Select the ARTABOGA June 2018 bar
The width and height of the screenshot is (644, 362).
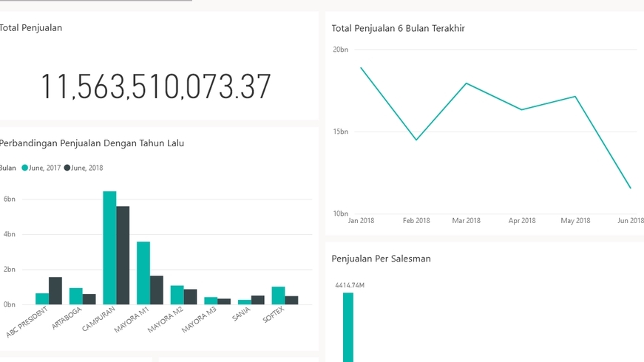[89, 299]
